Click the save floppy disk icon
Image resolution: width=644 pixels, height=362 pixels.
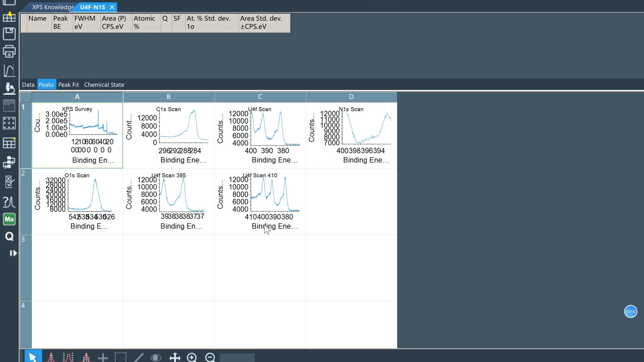tap(9, 34)
